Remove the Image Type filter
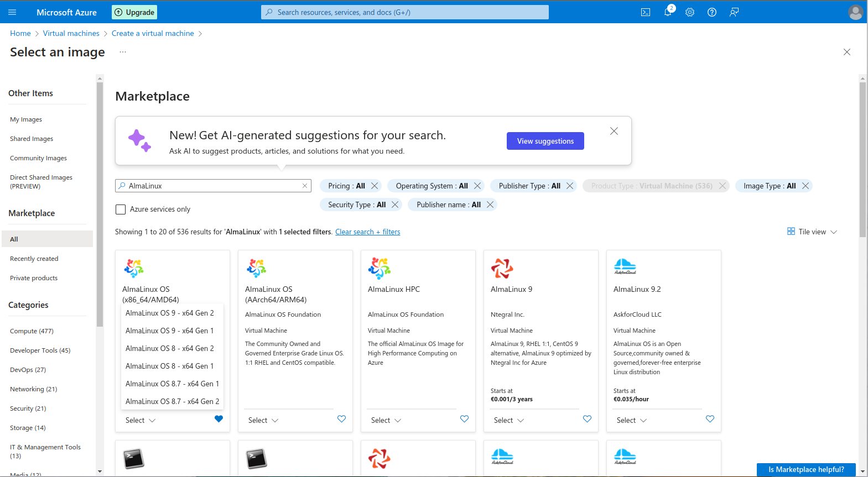The width and height of the screenshot is (868, 477). coord(805,186)
